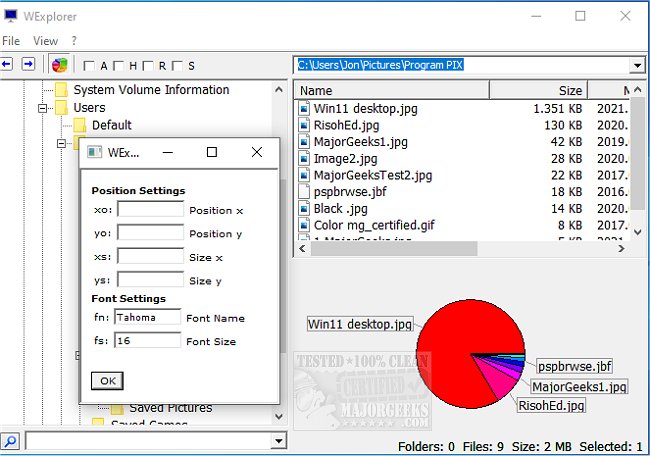Open the path address dropdown
Image resolution: width=650 pixels, height=456 pixels.
[x=637, y=65]
